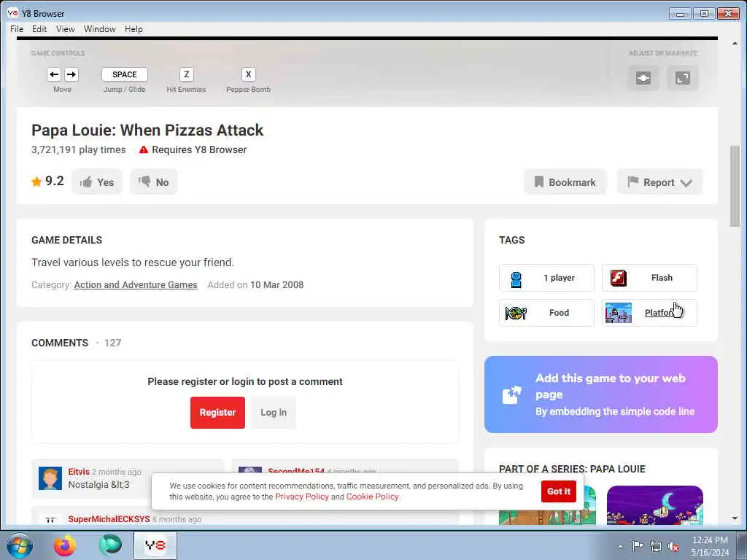This screenshot has width=747, height=560.
Task: Open Action and Adventure Games category
Action: pos(136,285)
